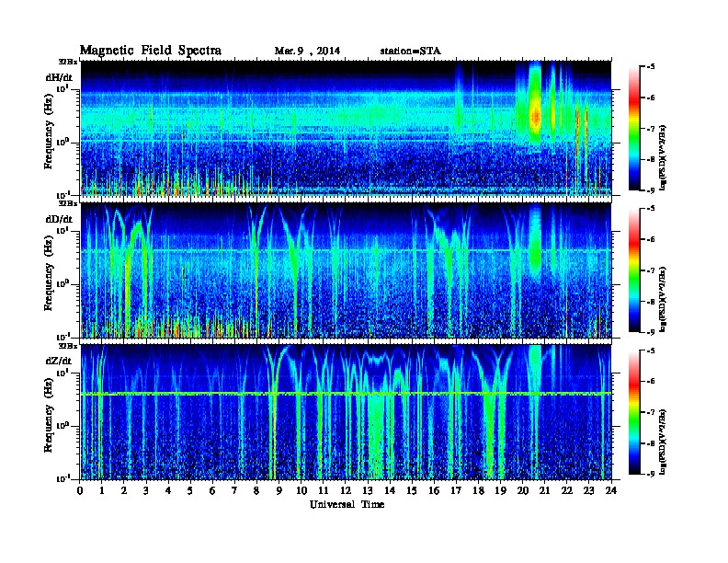
Task: Click the "station=STA" label
Action: (x=411, y=51)
